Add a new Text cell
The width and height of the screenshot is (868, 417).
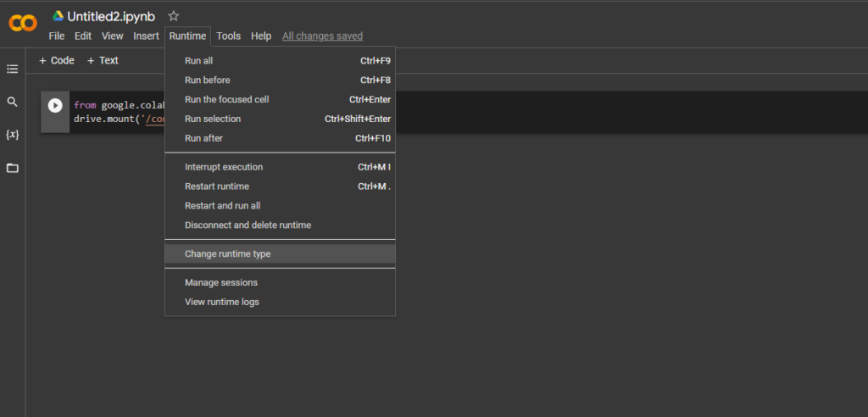[x=103, y=60]
